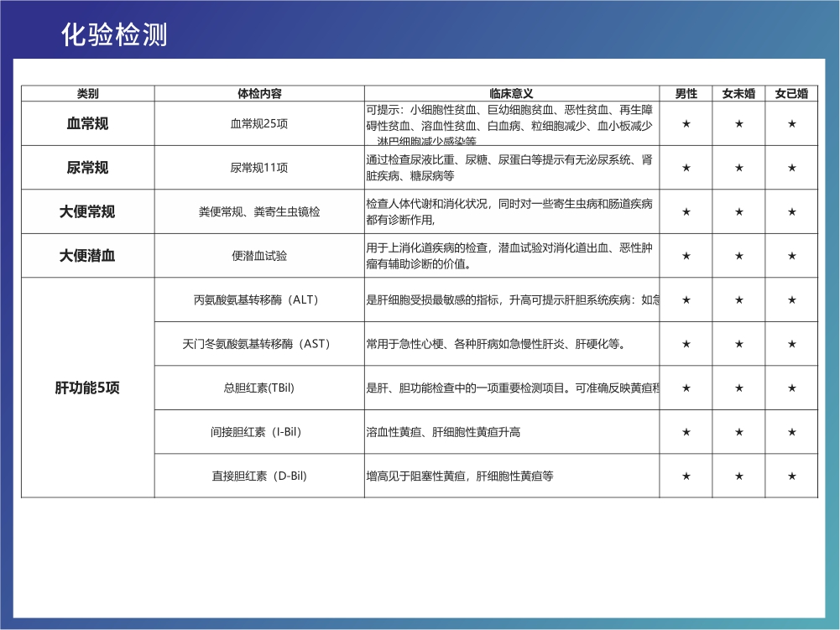The height and width of the screenshot is (630, 840).
Task: Click the 直接胆红素（D-Bil）cell
Action: (x=259, y=476)
